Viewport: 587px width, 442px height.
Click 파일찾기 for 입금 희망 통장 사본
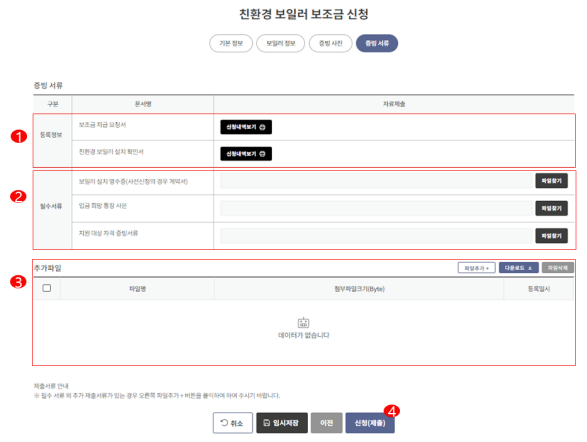point(551,208)
